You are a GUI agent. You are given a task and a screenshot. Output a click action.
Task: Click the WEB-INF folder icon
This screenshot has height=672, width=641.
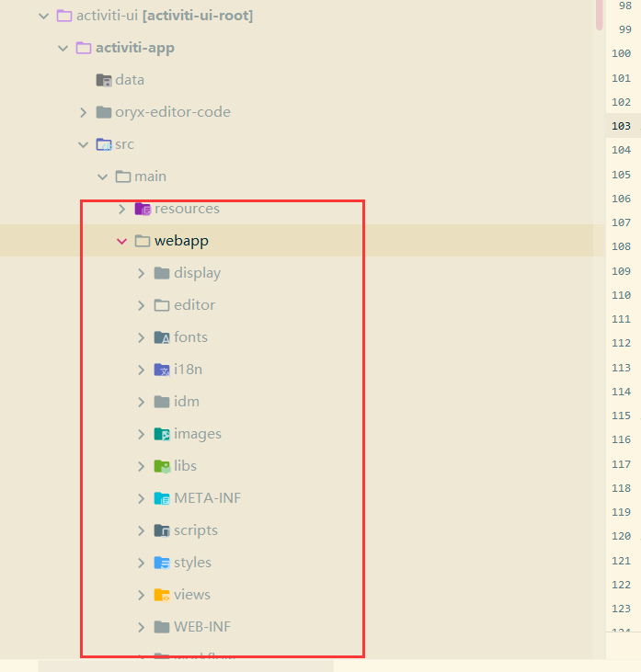point(162,627)
